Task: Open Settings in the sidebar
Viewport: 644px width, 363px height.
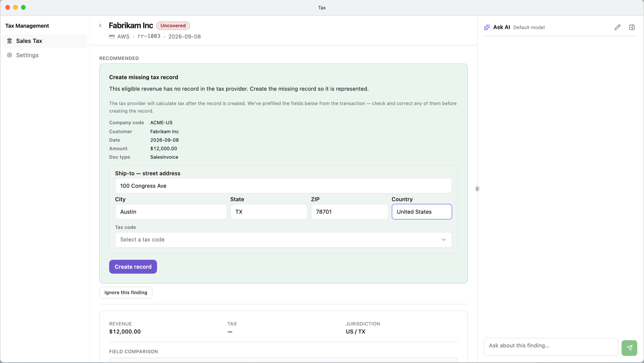Action: click(45, 55)
